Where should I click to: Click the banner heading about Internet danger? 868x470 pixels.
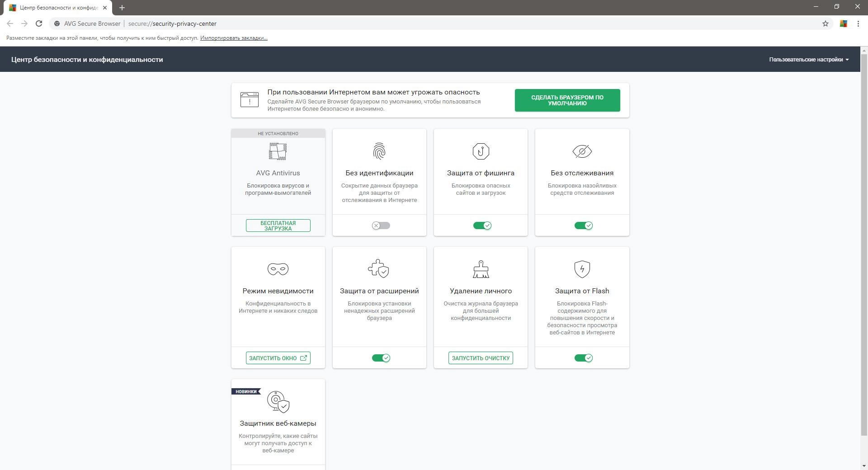[373, 92]
